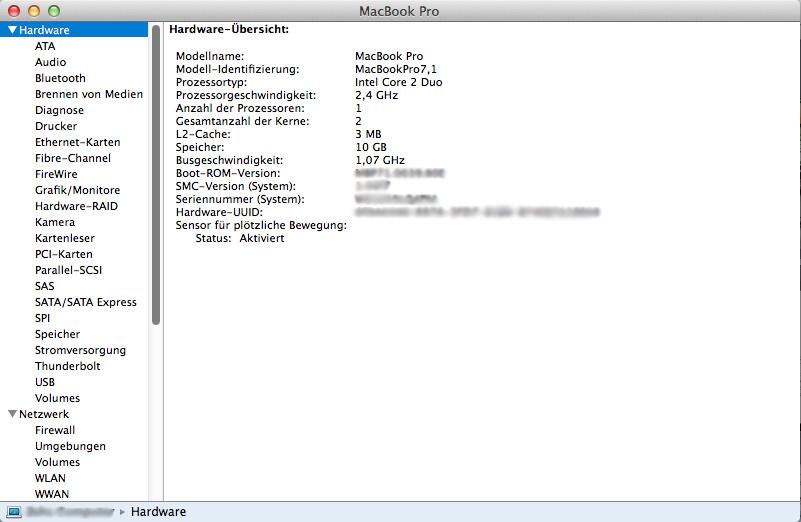Open the Kamera section
The width and height of the screenshot is (801, 522).
[55, 222]
